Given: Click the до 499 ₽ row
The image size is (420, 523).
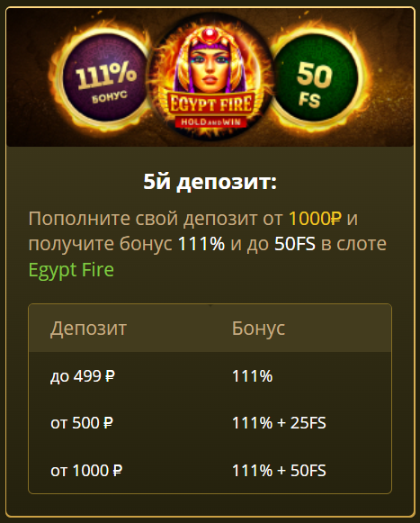Looking at the screenshot, I should point(210,376).
